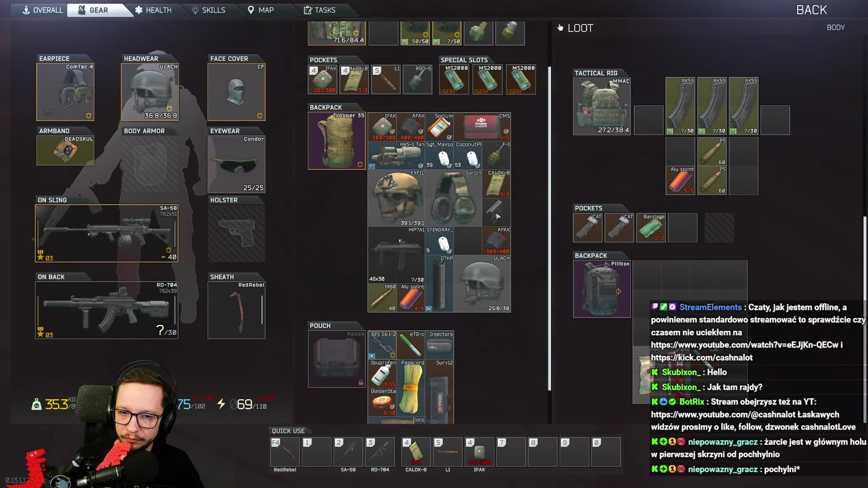Click the Alu splint in loot rig
This screenshot has height=488, width=868.
pyautogui.click(x=680, y=180)
